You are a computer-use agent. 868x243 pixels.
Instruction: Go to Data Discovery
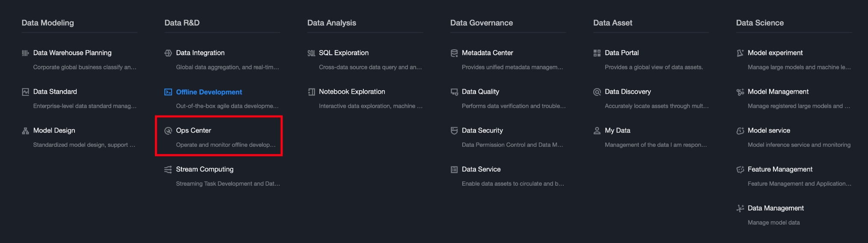(627, 92)
